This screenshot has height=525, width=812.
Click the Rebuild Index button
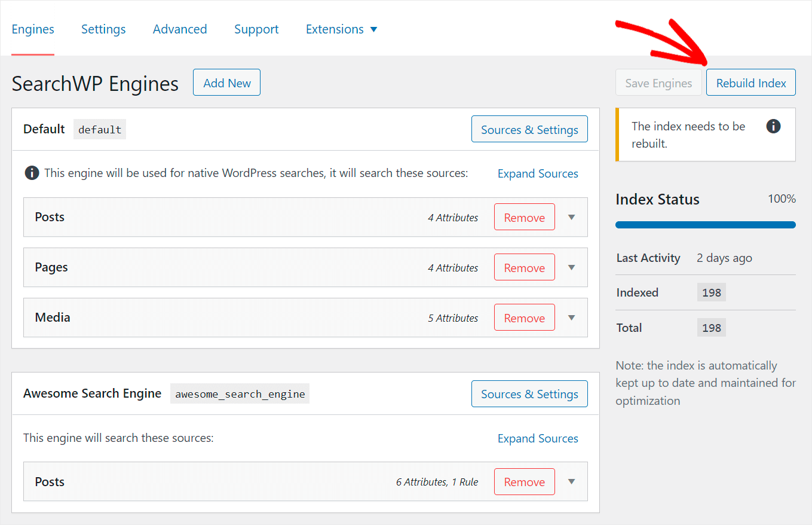(x=751, y=83)
